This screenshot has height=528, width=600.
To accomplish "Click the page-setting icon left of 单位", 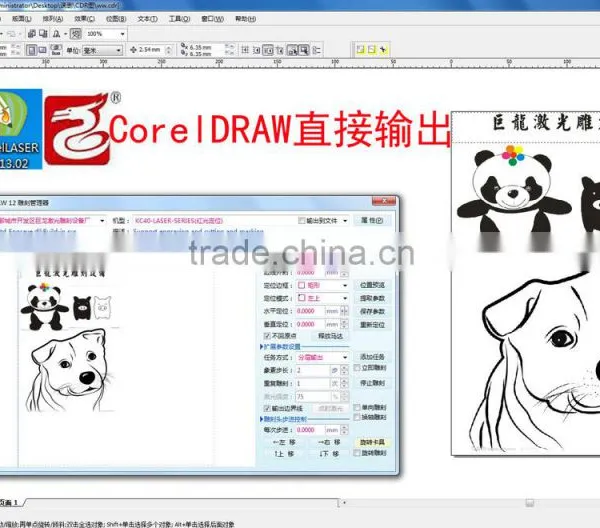I will coord(56,50).
